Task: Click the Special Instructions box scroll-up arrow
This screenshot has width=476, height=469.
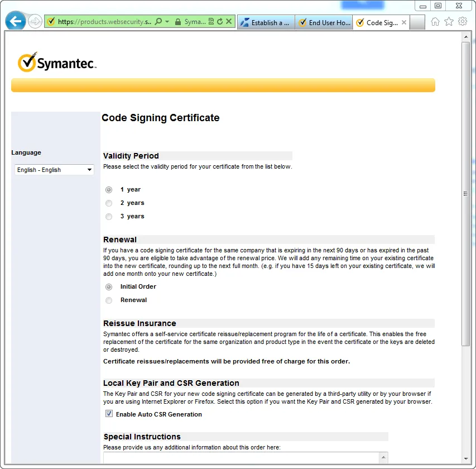Action: click(x=383, y=457)
